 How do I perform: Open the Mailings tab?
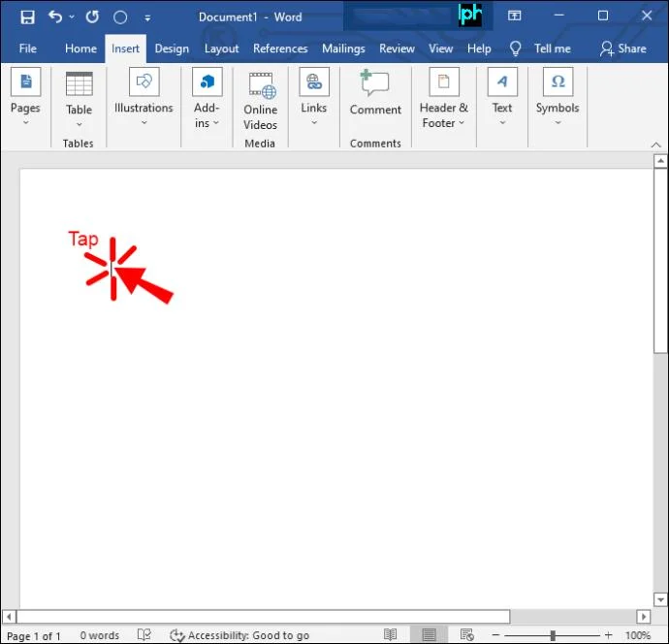click(343, 48)
